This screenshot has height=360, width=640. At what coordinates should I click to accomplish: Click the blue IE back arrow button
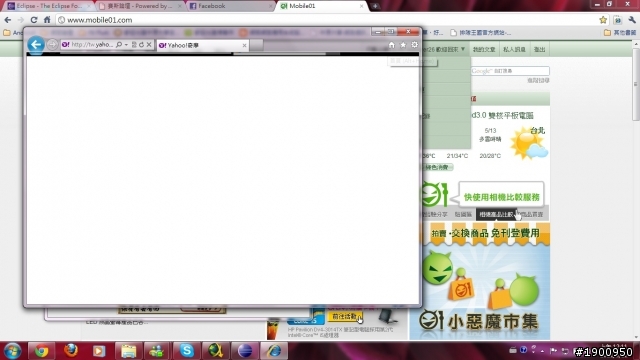36,44
